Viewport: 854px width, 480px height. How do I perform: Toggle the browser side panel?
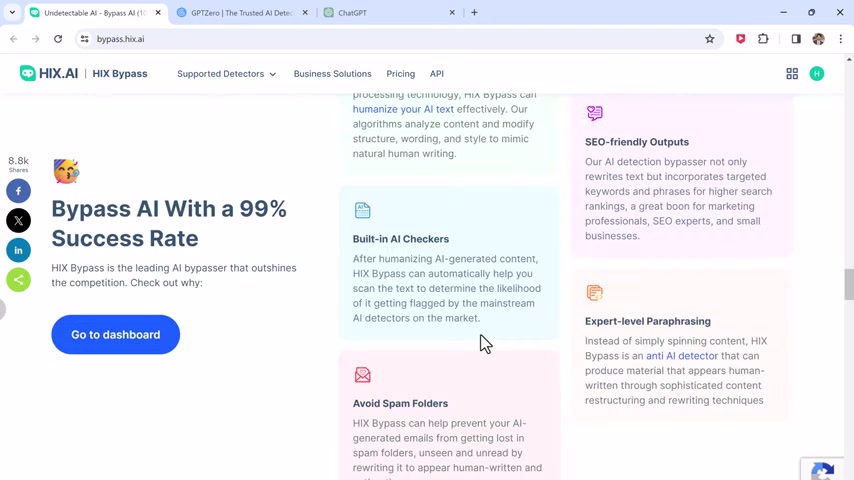click(x=796, y=39)
